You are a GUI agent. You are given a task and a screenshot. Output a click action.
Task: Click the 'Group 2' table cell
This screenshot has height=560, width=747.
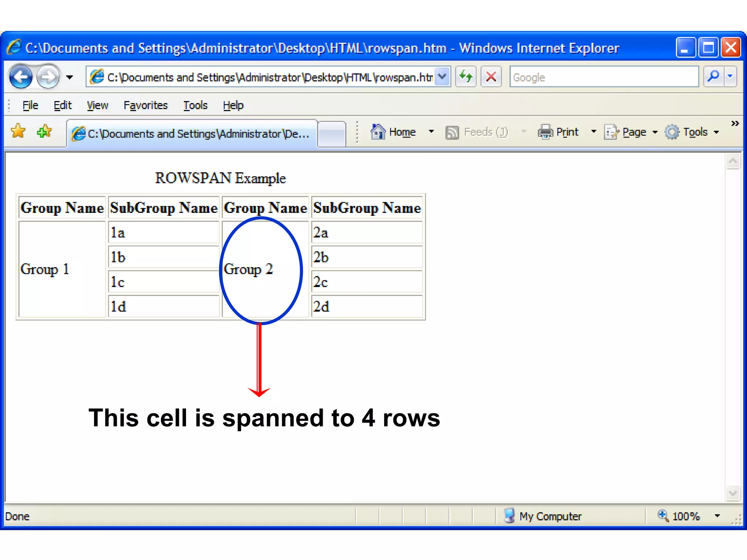[266, 269]
